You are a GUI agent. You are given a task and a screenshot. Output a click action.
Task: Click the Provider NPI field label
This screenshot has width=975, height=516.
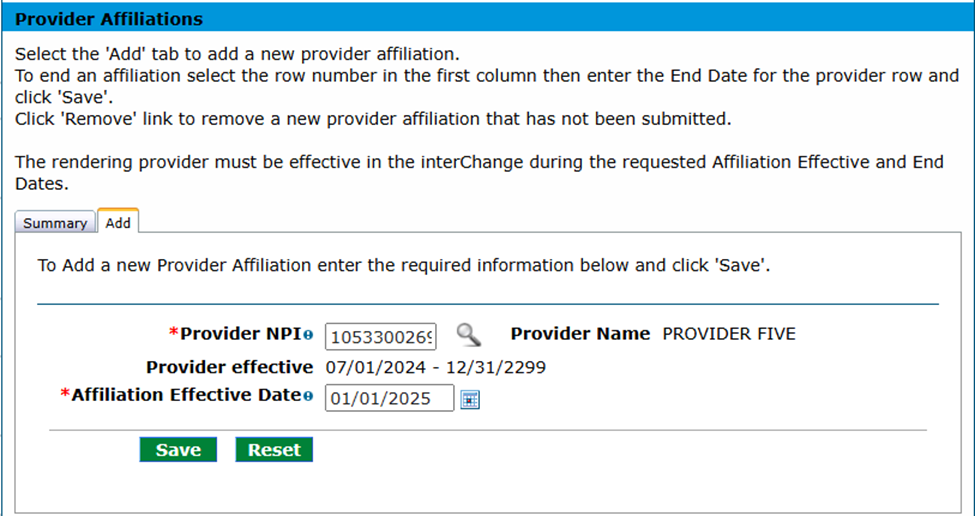point(240,335)
